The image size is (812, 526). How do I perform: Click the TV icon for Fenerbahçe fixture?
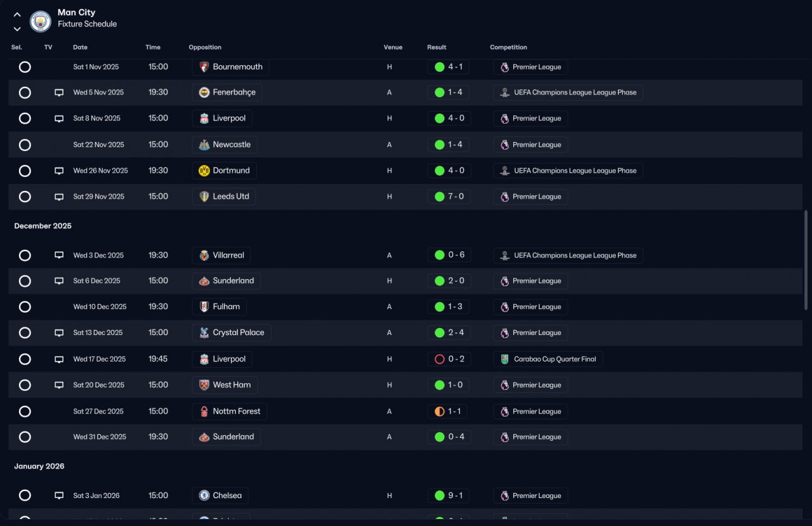[59, 93]
